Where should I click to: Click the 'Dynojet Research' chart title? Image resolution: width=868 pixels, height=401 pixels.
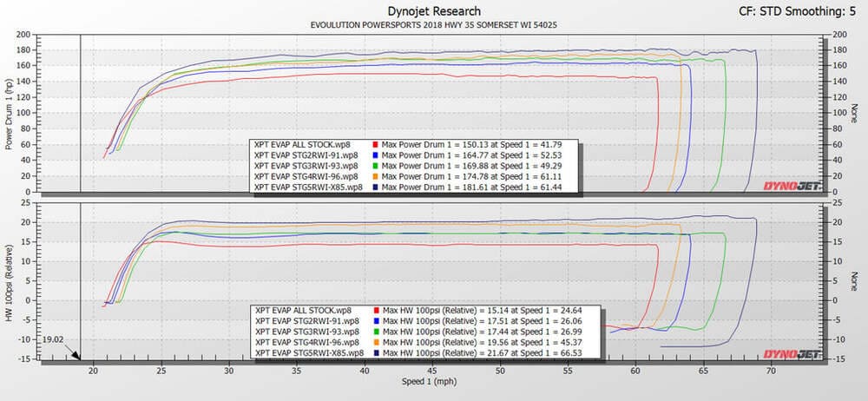434,10
